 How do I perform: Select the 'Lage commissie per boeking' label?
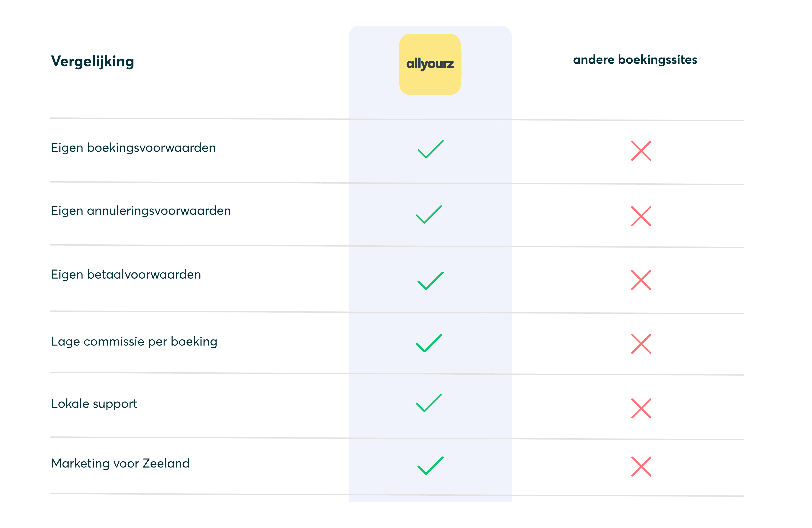pyautogui.click(x=134, y=341)
